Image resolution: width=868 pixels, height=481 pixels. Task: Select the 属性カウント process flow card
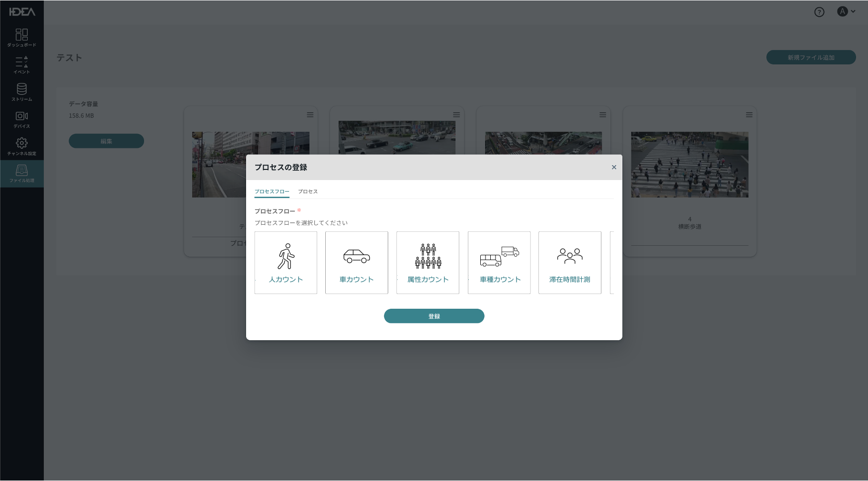tap(428, 262)
